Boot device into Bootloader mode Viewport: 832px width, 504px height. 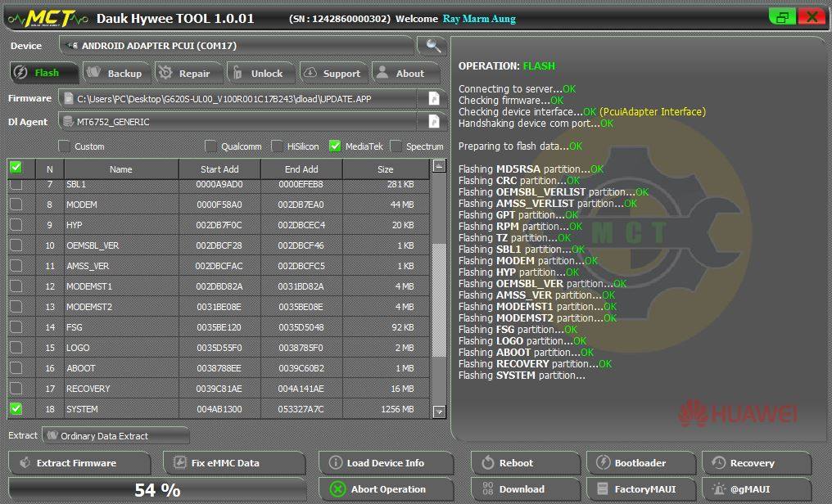pyautogui.click(x=640, y=463)
